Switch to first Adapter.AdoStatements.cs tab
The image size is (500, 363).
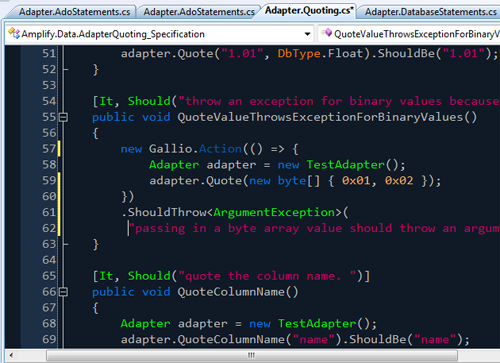click(74, 12)
